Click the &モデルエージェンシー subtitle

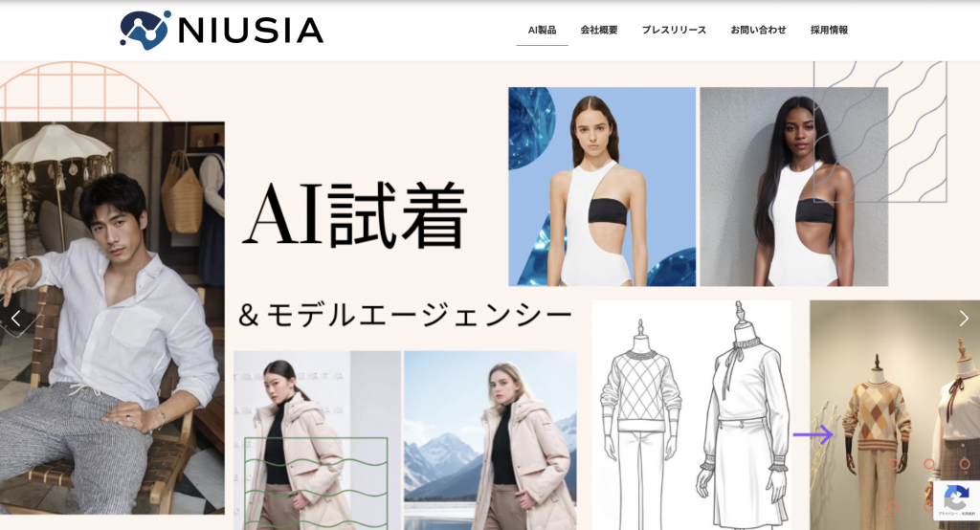pyautogui.click(x=405, y=316)
